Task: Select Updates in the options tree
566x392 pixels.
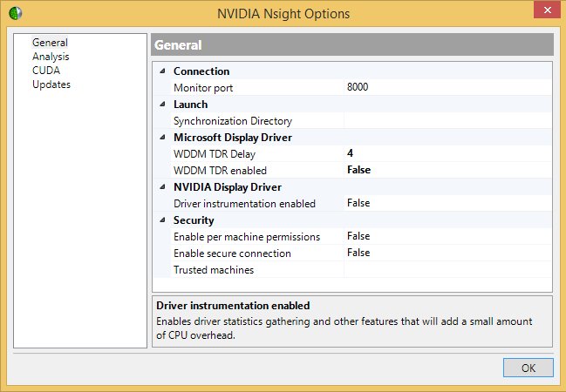Action: click(x=51, y=84)
